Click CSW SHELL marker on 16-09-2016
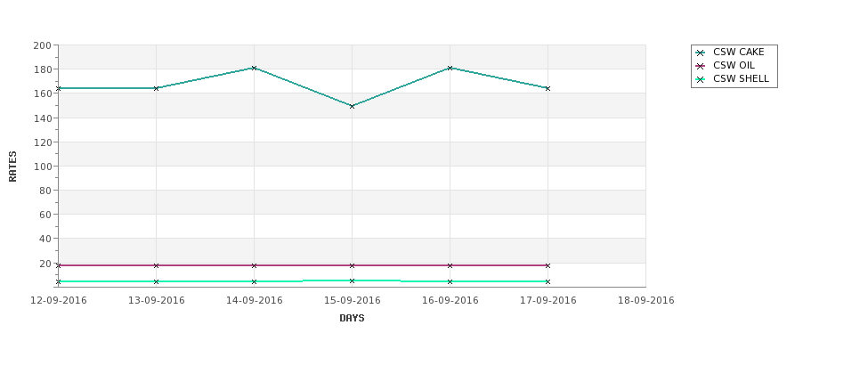The width and height of the screenshot is (868, 382). (450, 281)
